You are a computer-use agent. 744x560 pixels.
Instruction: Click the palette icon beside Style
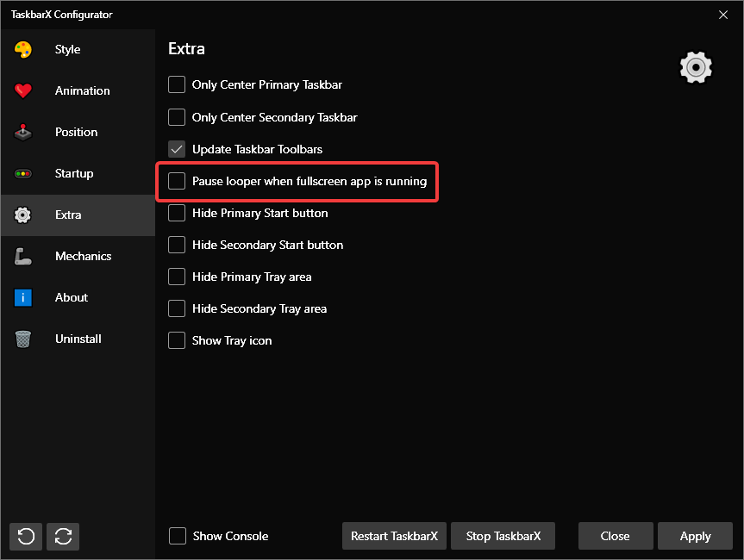point(23,50)
